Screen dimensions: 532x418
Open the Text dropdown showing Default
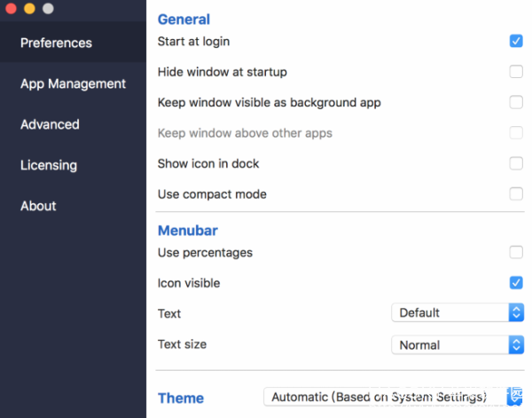coord(458,312)
